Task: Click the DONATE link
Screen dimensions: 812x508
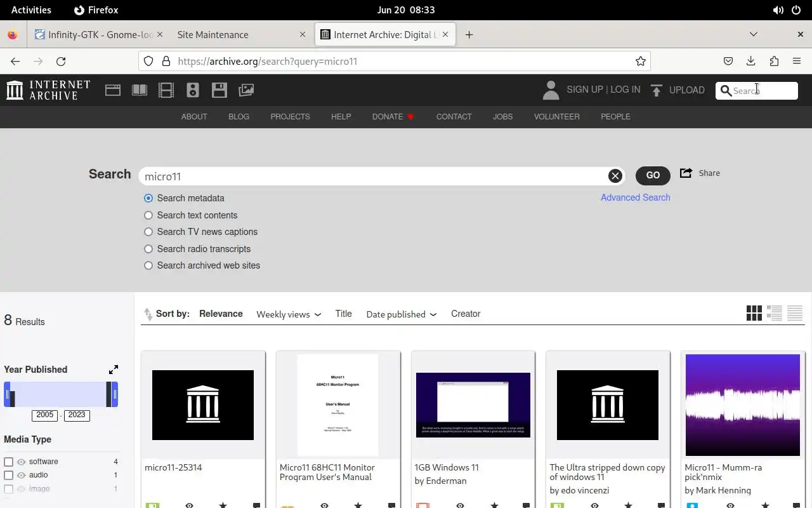Action: 393,117
